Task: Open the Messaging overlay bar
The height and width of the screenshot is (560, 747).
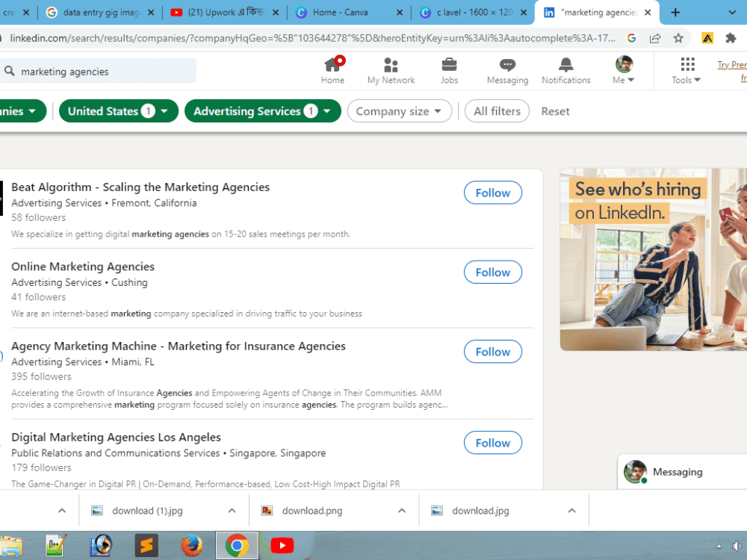Action: coord(682,472)
